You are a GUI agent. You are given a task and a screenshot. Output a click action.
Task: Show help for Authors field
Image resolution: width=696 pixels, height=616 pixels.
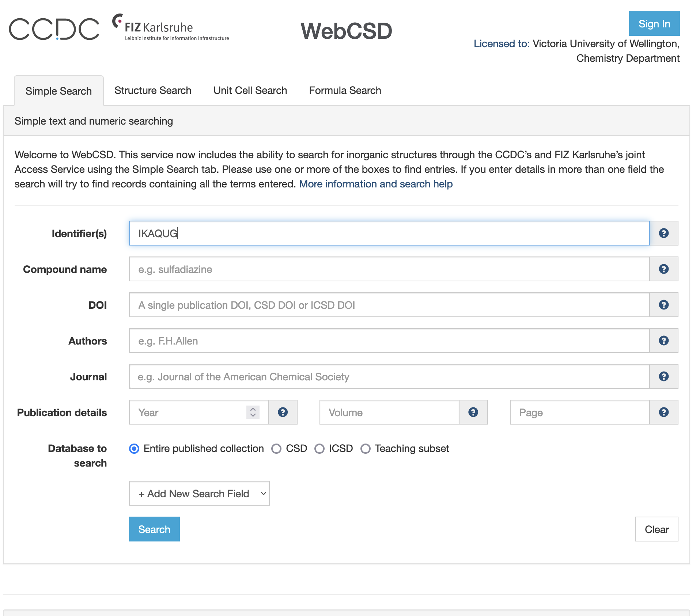(663, 341)
